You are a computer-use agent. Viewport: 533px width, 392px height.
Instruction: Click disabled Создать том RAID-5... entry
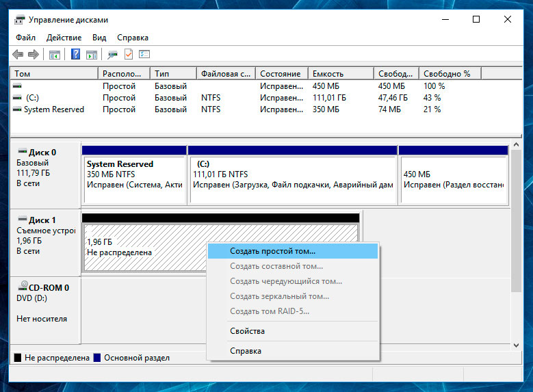pos(293,311)
